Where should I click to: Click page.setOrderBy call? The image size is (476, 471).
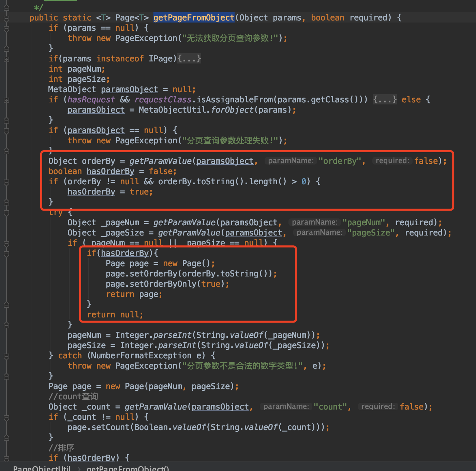pyautogui.click(x=191, y=274)
